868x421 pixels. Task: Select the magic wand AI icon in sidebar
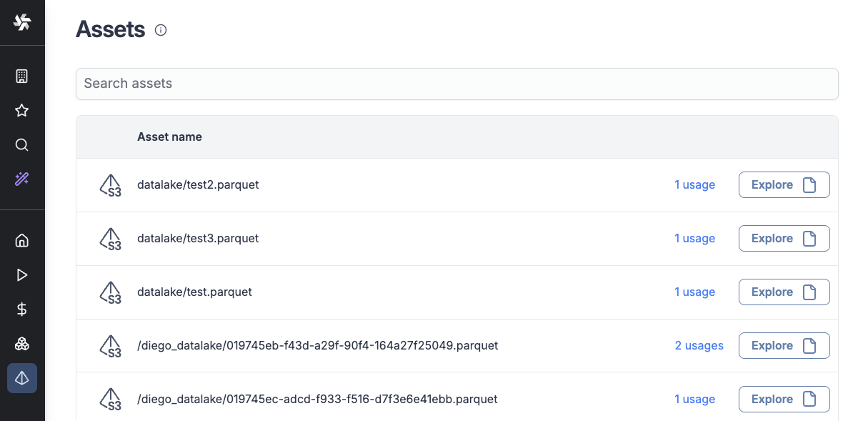(x=22, y=179)
